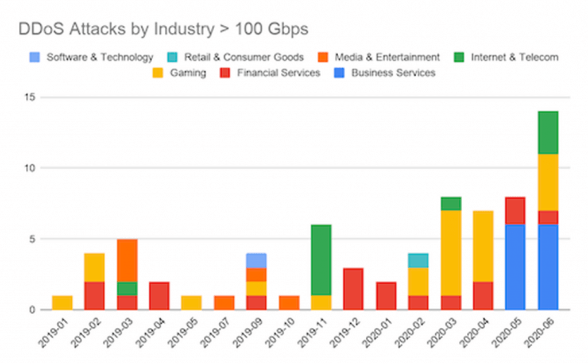Image resolution: width=588 pixels, height=364 pixels.
Task: Click the Software & Technology legend color swatch
Action: point(34,57)
